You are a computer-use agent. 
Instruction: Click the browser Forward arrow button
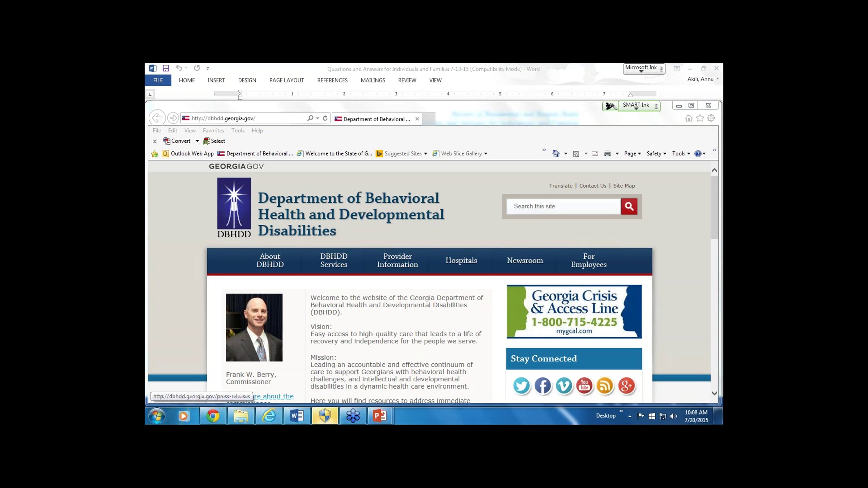tap(173, 118)
